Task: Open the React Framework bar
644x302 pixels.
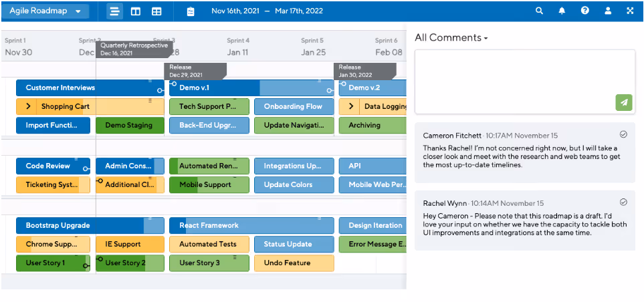Action: point(251,225)
